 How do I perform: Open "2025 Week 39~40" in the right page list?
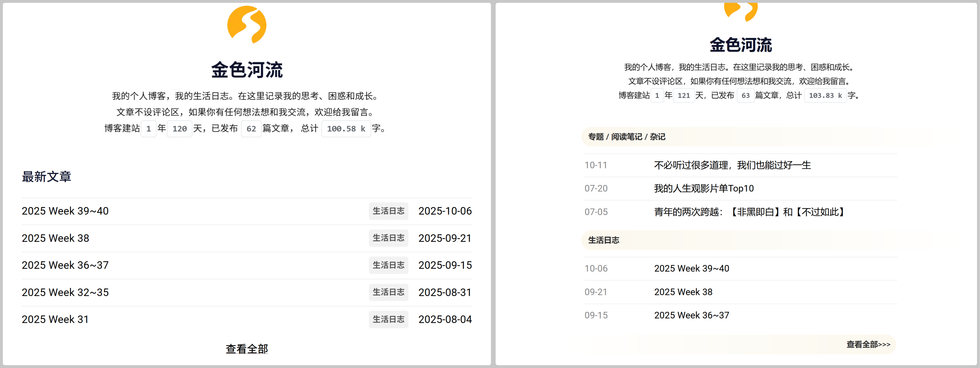pos(692,268)
